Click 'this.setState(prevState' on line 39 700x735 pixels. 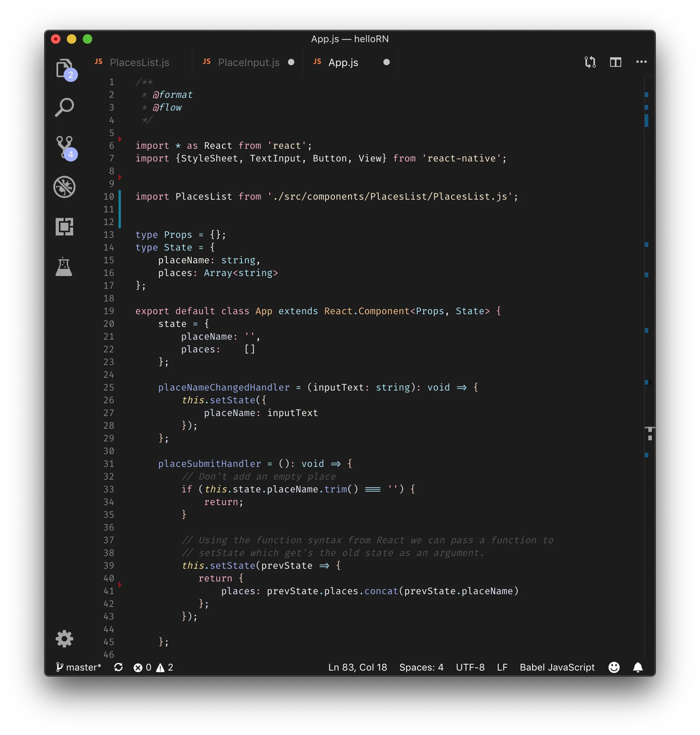point(247,566)
